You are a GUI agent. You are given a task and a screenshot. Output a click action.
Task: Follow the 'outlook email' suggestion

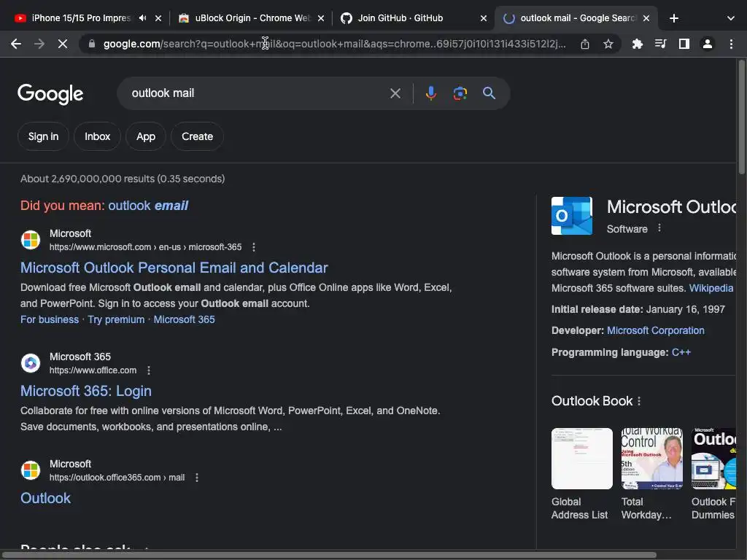click(x=148, y=206)
